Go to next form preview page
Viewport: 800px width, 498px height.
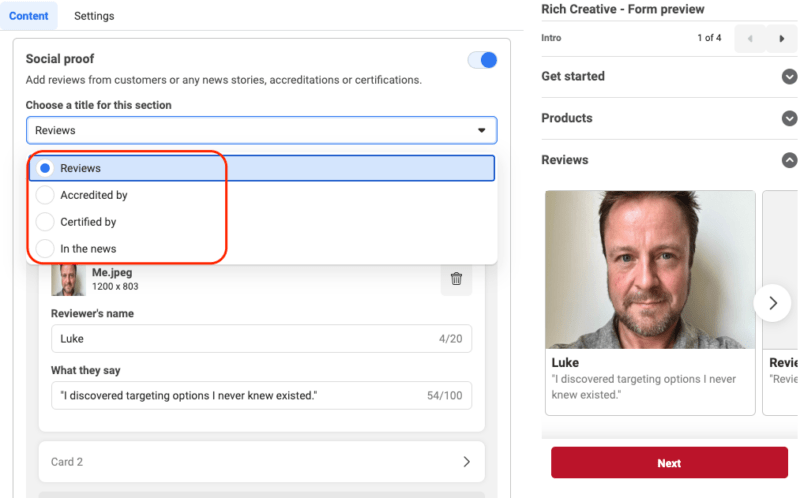pyautogui.click(x=782, y=39)
